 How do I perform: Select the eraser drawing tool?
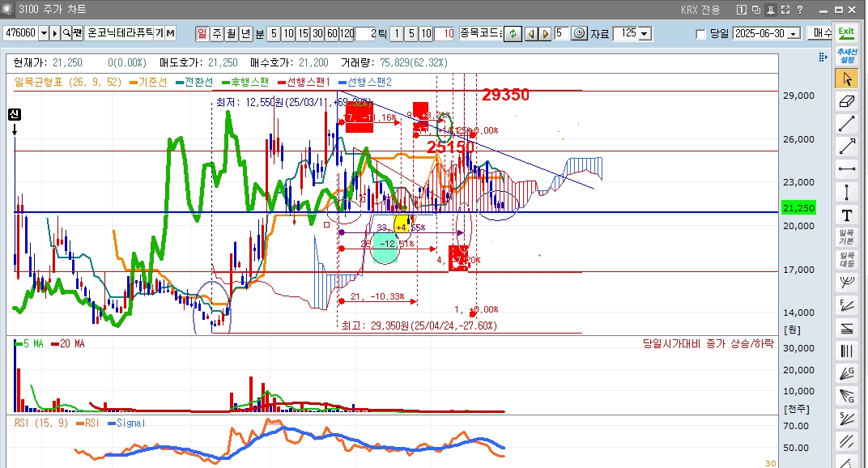(x=846, y=102)
